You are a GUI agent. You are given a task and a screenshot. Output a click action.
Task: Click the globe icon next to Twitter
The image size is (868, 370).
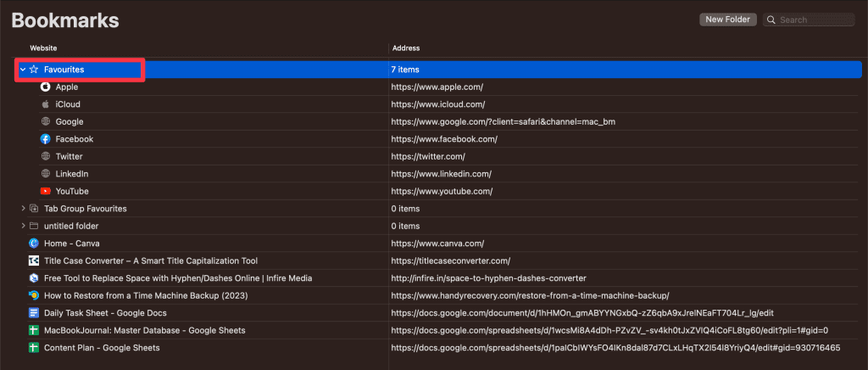pos(46,157)
